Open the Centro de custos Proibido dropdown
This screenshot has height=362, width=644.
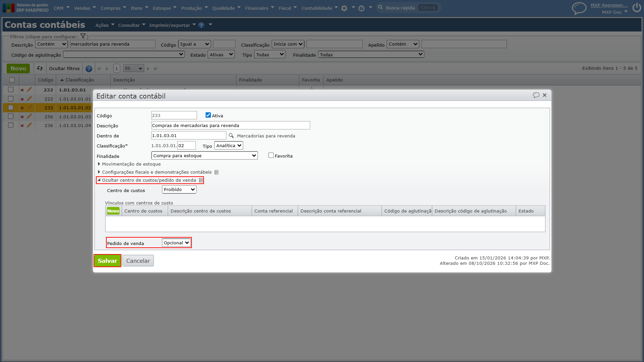click(179, 189)
